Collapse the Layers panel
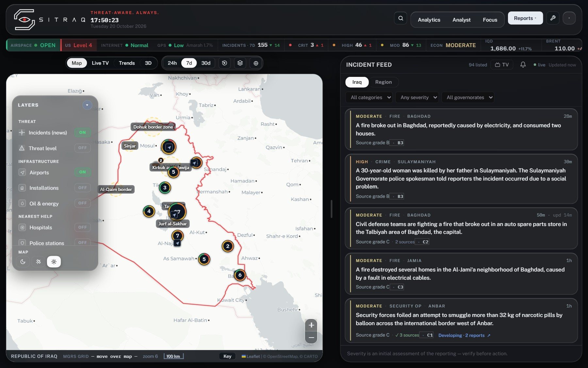The image size is (588, 368). click(x=87, y=105)
